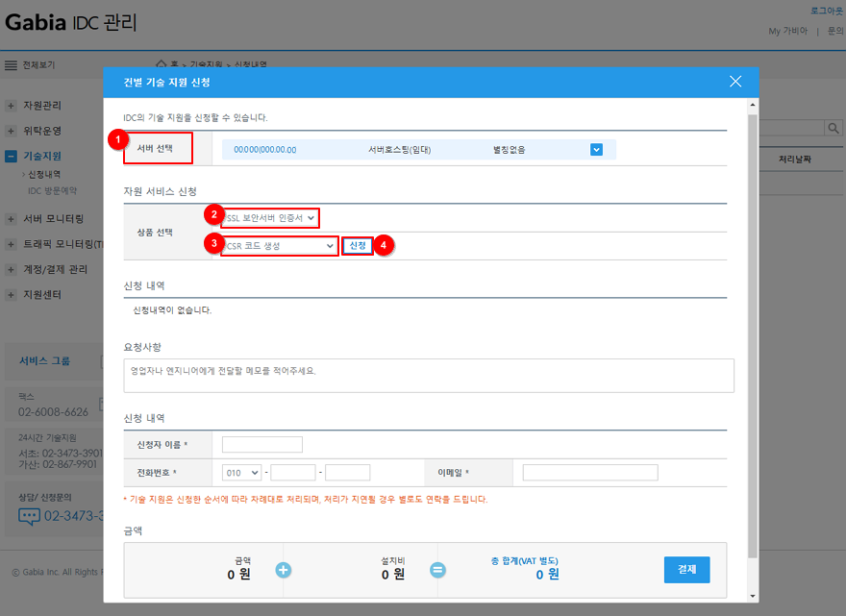
Task: Click the 이메일 input field
Action: click(590, 473)
